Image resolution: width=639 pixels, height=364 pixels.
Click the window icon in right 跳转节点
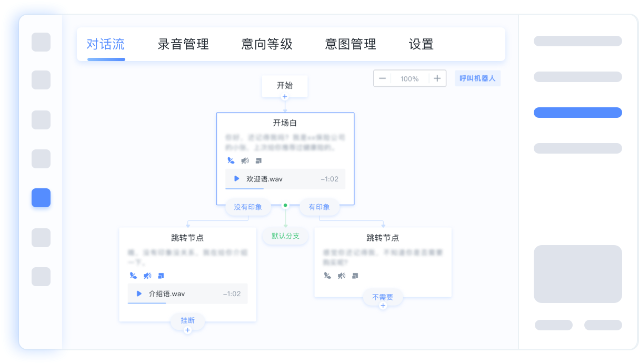pyautogui.click(x=355, y=276)
